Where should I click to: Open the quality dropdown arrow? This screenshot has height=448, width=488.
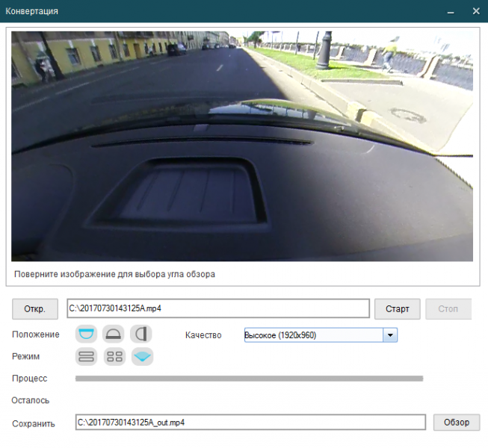[390, 335]
